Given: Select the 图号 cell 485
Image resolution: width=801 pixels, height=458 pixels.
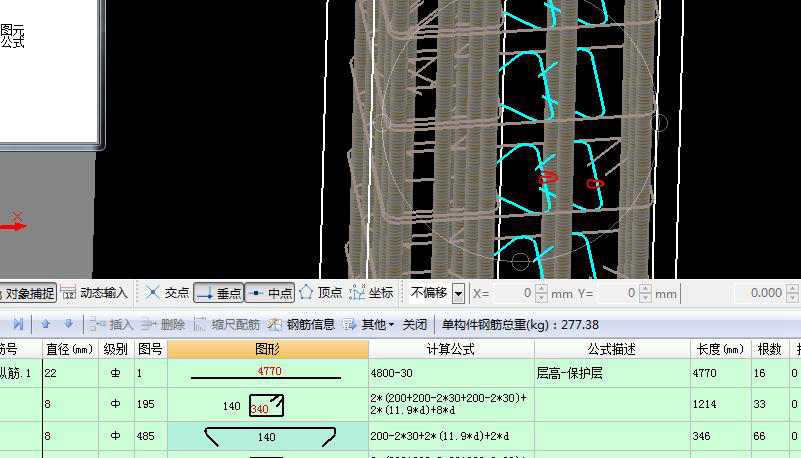Looking at the screenshot, I should point(151,436).
